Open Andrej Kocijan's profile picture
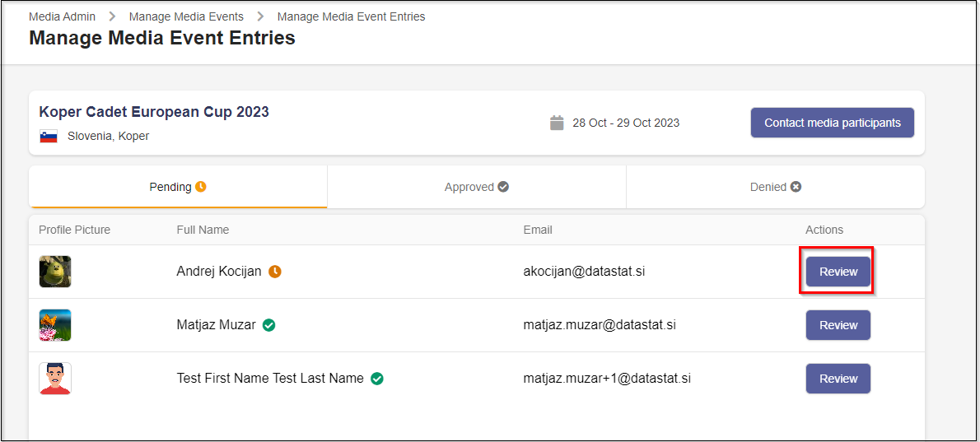980x442 pixels. tap(55, 272)
